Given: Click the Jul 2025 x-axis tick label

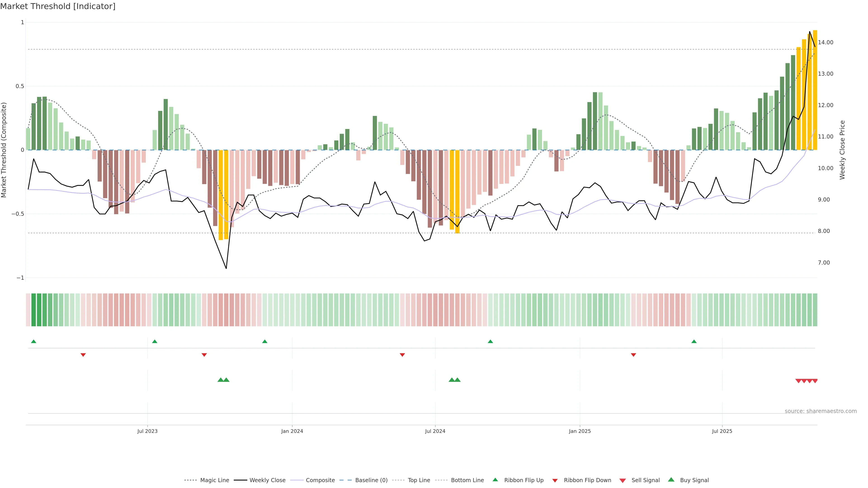Looking at the screenshot, I should (722, 431).
